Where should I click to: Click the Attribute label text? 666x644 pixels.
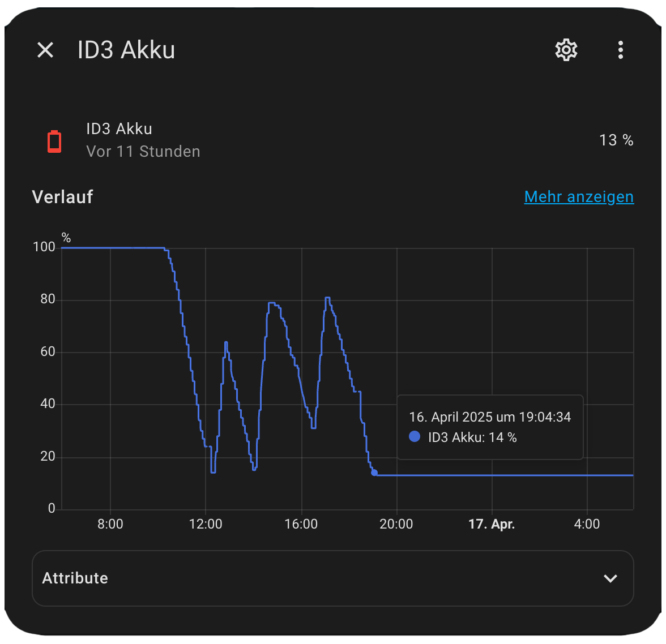(x=75, y=578)
